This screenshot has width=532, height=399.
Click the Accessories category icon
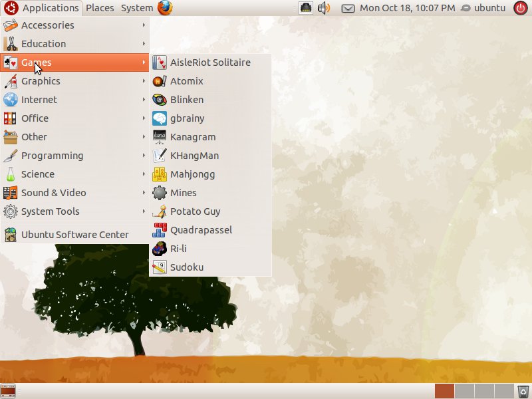(11, 25)
